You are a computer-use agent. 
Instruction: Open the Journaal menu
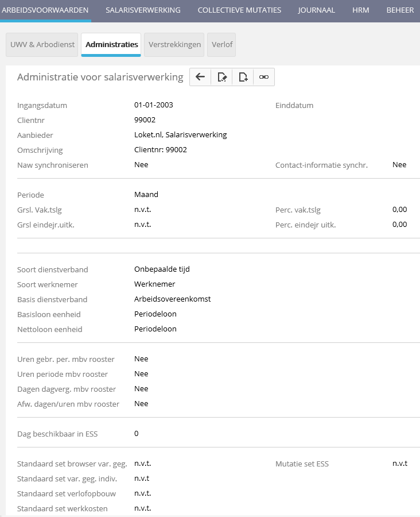coord(316,10)
